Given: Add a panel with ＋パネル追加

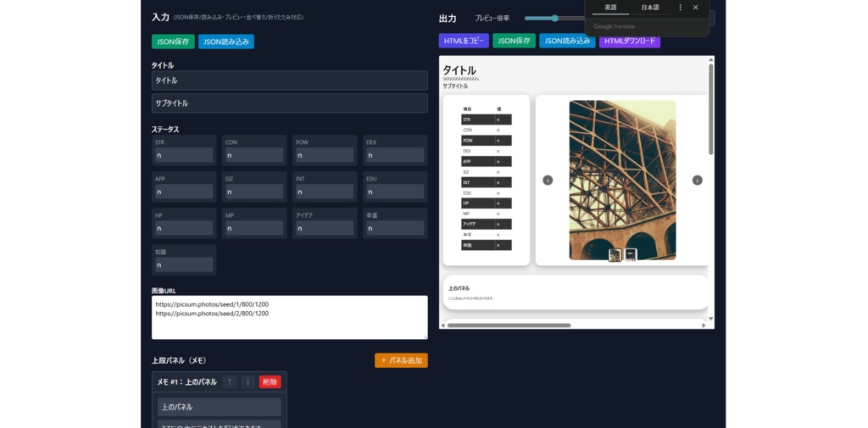Looking at the screenshot, I should pos(401,360).
